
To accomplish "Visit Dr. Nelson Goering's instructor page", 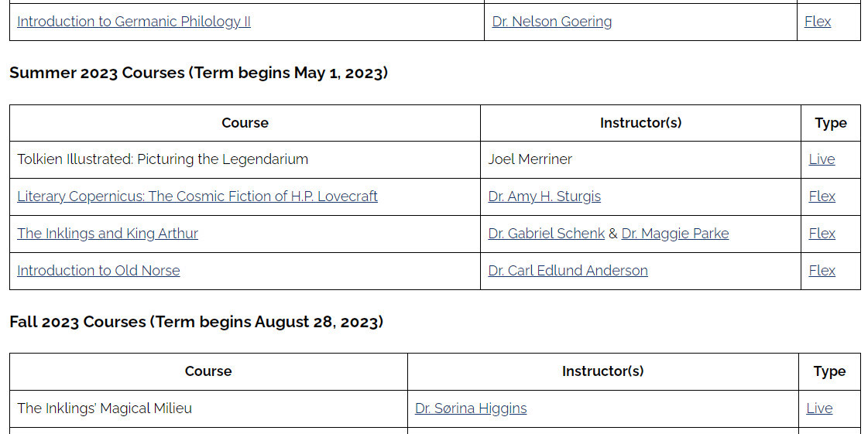I will [551, 22].
